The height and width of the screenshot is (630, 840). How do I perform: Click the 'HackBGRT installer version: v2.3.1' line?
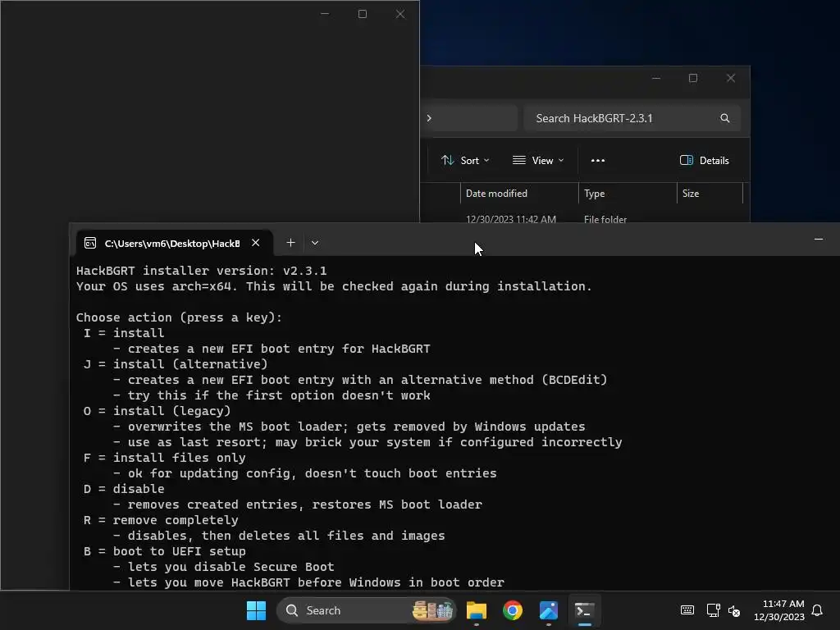202,271
